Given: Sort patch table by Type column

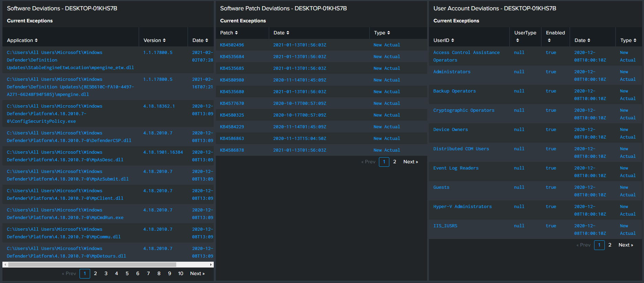Looking at the screenshot, I should [x=382, y=33].
